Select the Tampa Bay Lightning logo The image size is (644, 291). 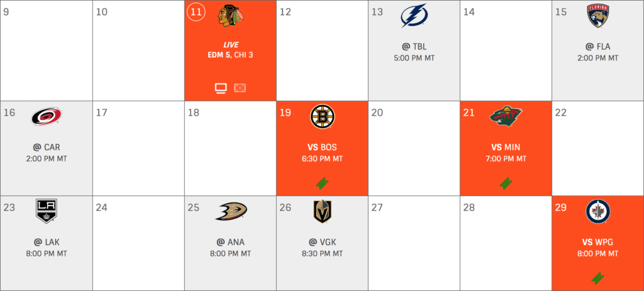pyautogui.click(x=414, y=17)
